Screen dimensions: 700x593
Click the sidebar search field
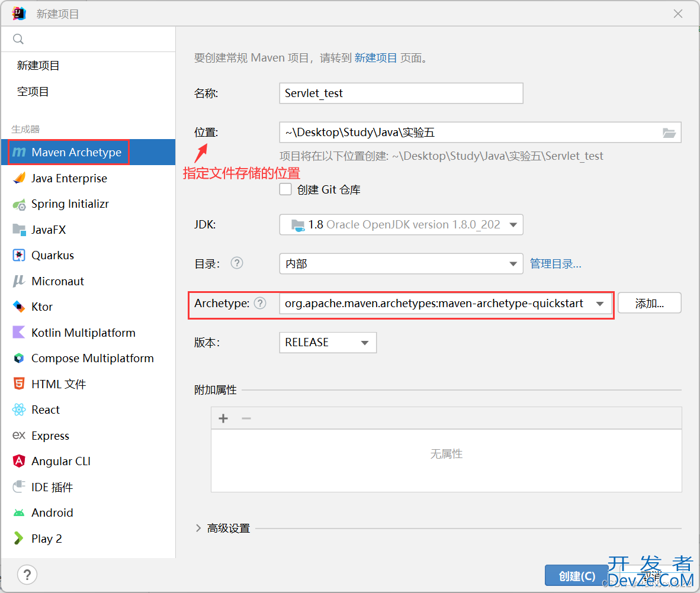(88, 39)
